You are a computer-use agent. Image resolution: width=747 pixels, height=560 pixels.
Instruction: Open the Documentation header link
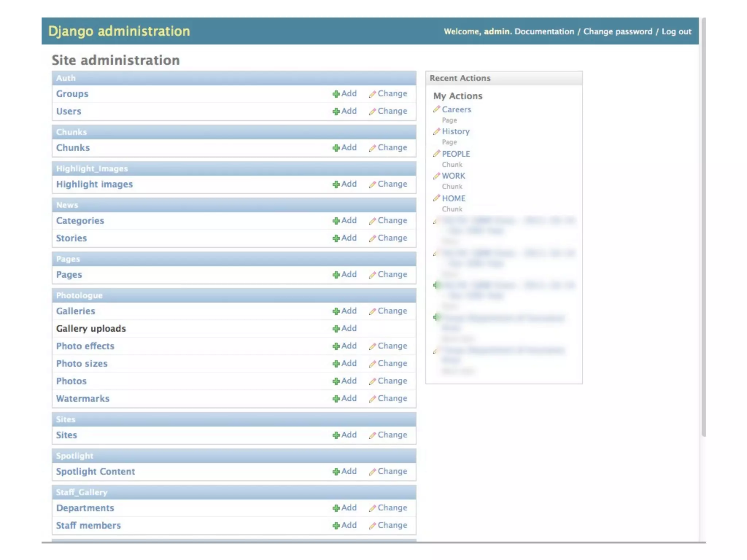pyautogui.click(x=544, y=32)
